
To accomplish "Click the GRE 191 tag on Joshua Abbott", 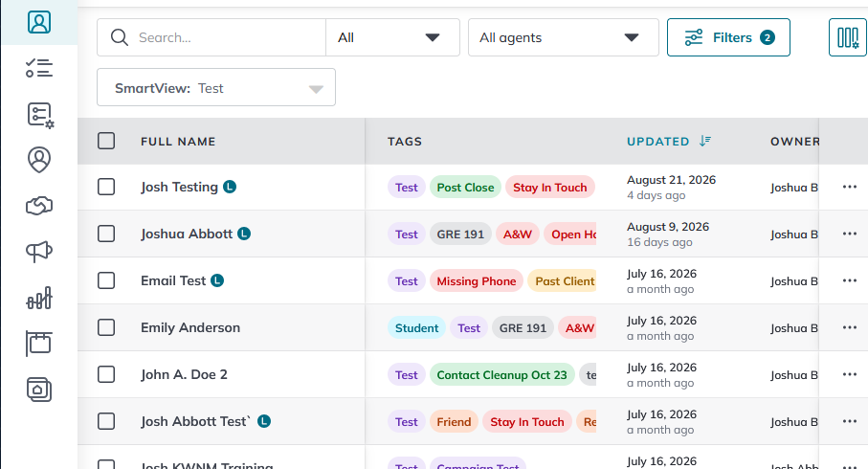I will point(460,234).
